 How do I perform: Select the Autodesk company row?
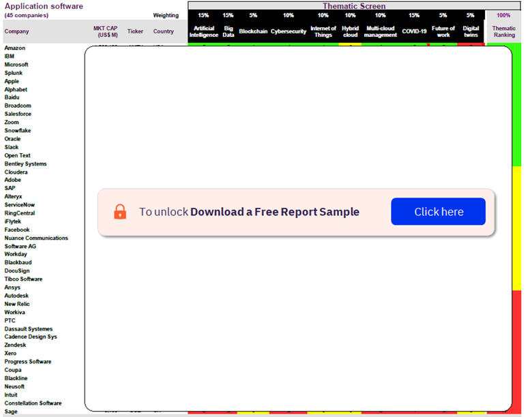tap(16, 296)
